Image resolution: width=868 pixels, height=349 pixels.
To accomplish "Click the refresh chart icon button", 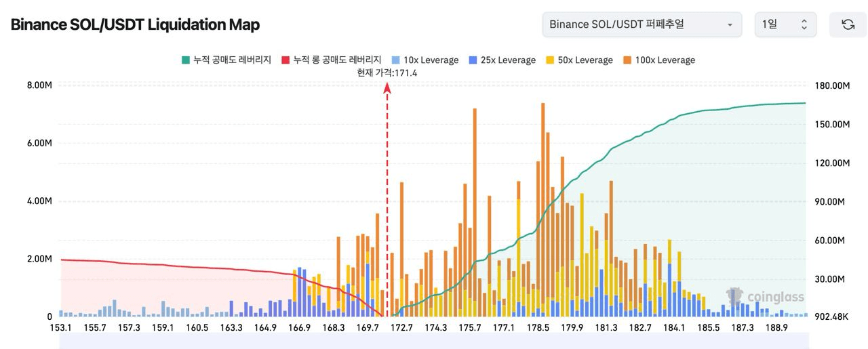I will coord(848,24).
